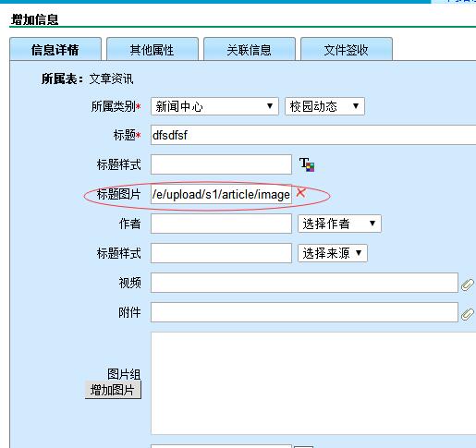Open the 选择作者 dropdown

pos(339,224)
